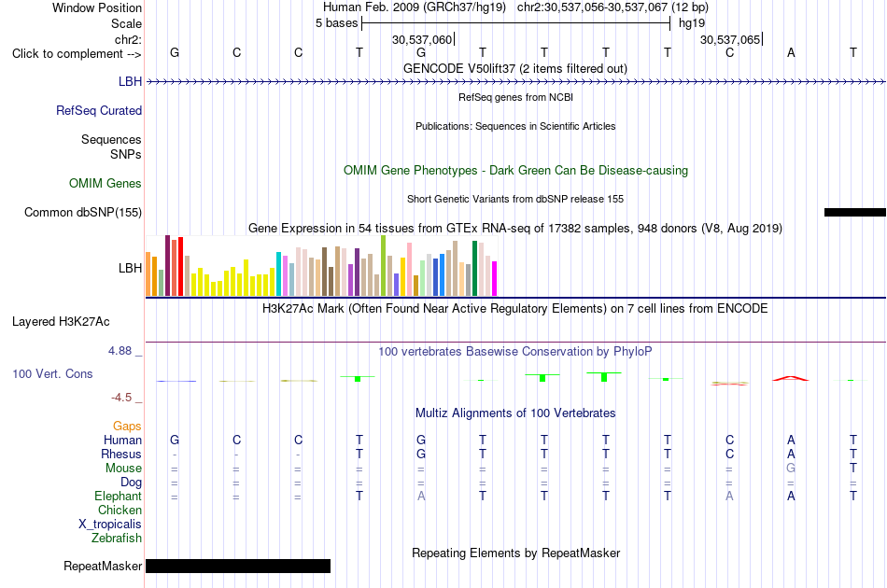Click the -4.5 PhyloP lower limit value
887x588 pixels.
(121, 398)
